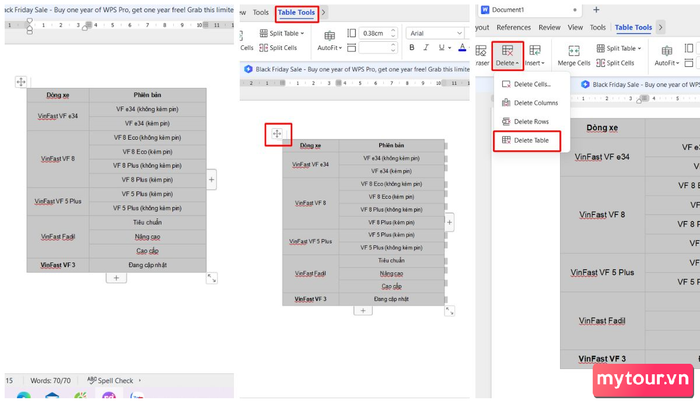Click the font color A swatch

coord(462,47)
